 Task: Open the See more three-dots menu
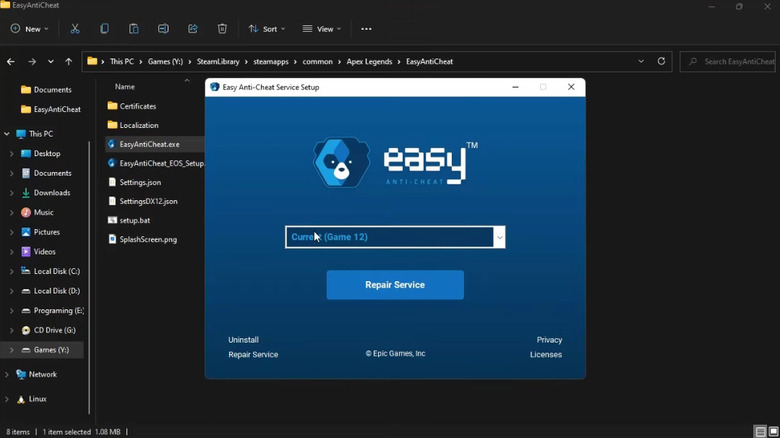(366, 29)
